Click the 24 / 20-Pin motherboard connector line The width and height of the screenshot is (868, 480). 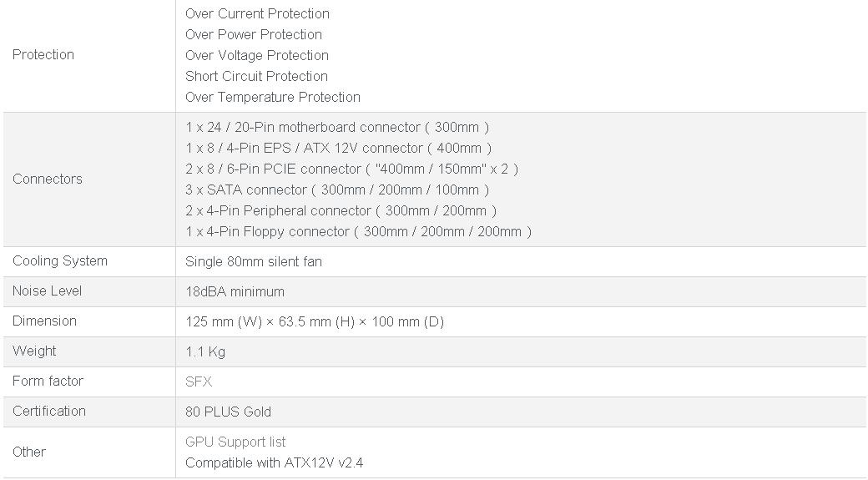337,128
